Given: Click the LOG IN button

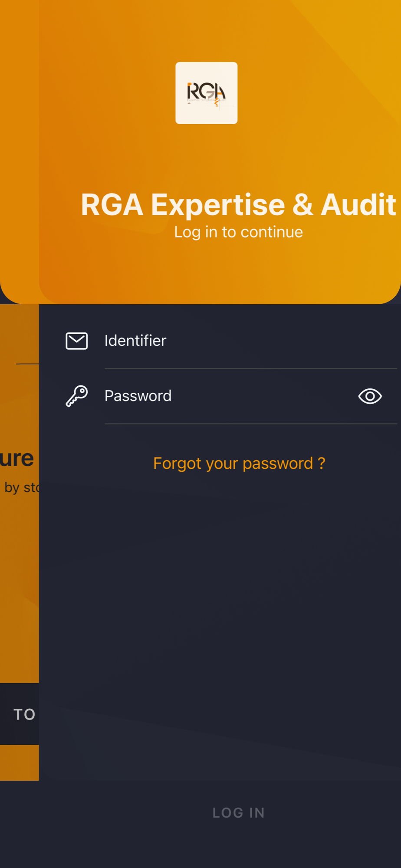Looking at the screenshot, I should 239,812.
